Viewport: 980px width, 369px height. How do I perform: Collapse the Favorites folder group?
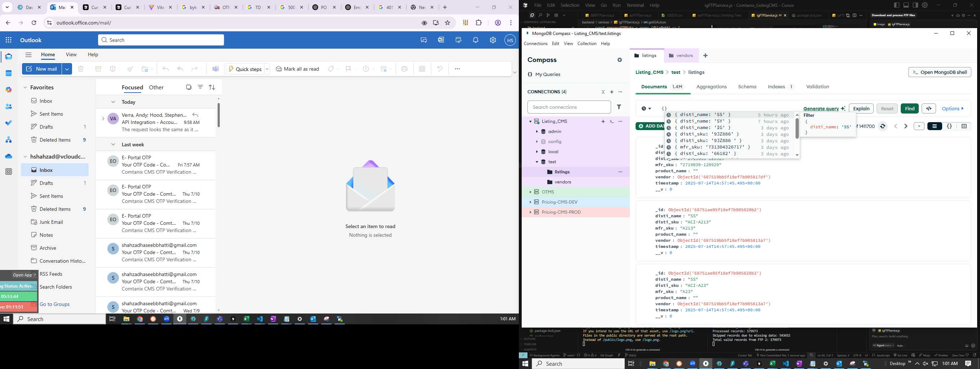pos(25,88)
